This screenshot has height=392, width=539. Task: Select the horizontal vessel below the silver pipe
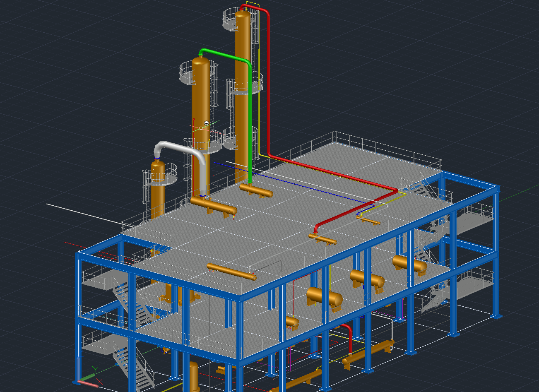[213, 206]
